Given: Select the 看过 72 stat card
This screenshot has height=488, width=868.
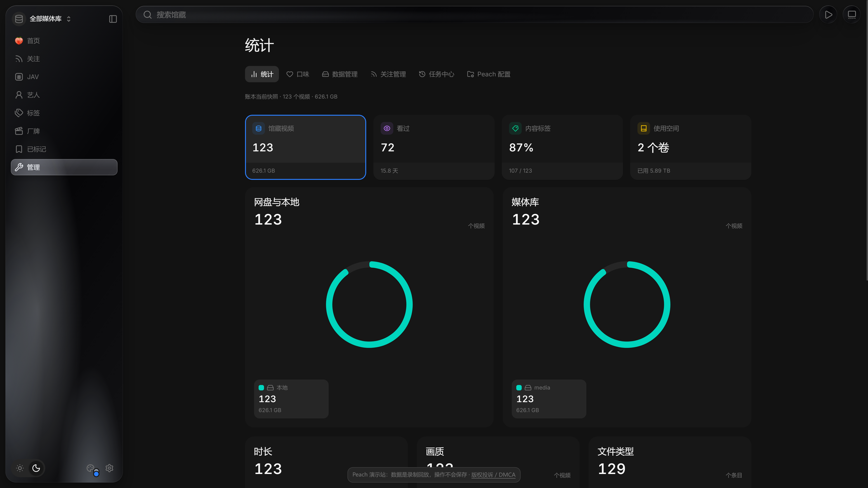Looking at the screenshot, I should point(434,147).
